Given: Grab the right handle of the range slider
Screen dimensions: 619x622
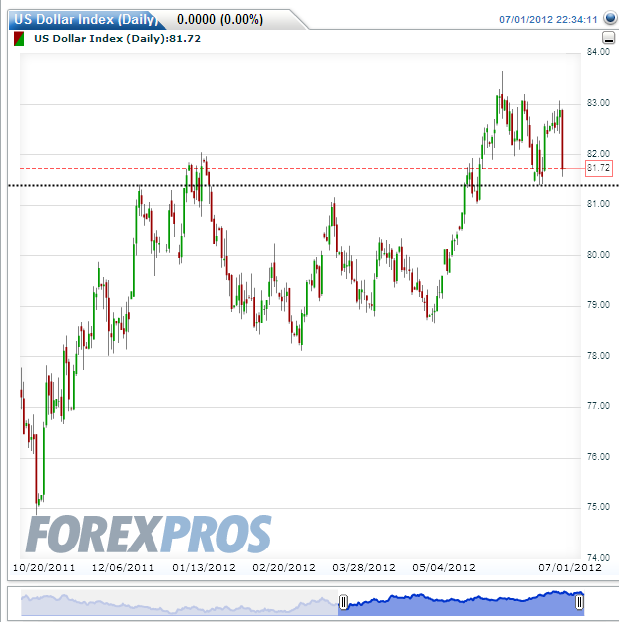Looking at the screenshot, I should point(579,602).
